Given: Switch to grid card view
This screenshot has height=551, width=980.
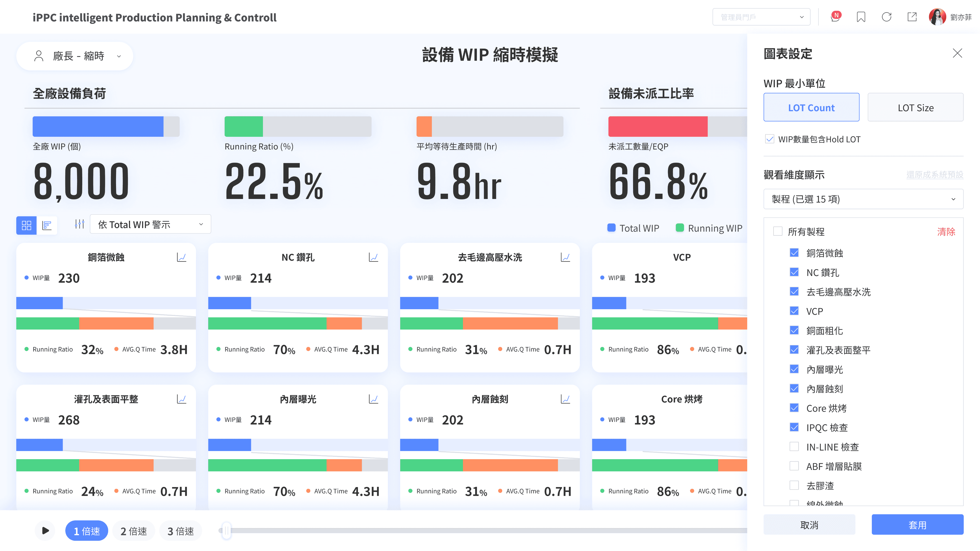Looking at the screenshot, I should (27, 226).
